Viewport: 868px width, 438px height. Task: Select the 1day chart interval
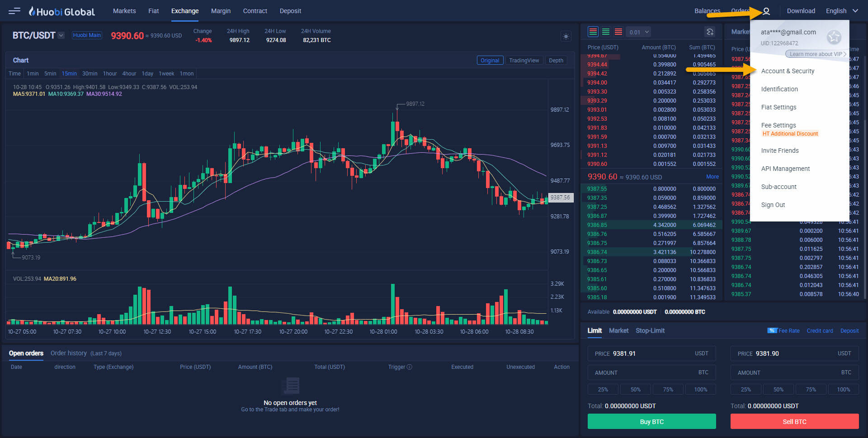pyautogui.click(x=147, y=73)
